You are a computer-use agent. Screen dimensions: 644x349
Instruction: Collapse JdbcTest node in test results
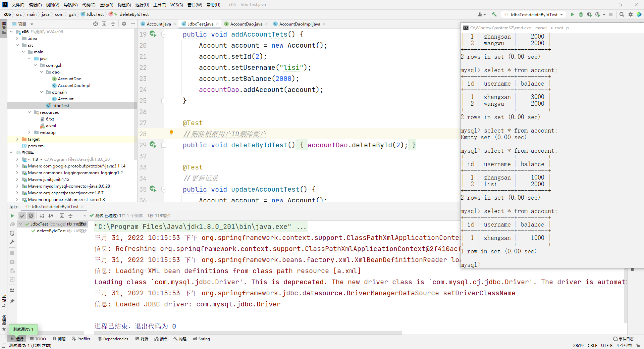pyautogui.click(x=20, y=224)
